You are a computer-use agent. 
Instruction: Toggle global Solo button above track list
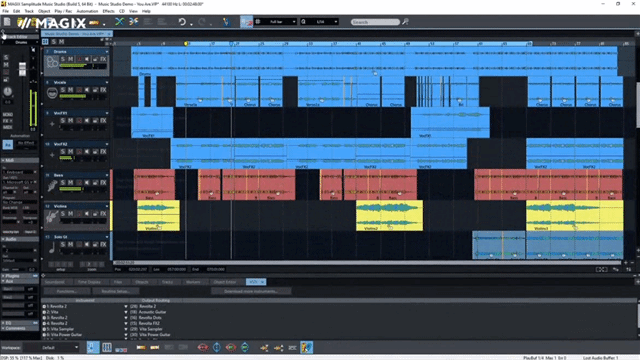pos(54,42)
